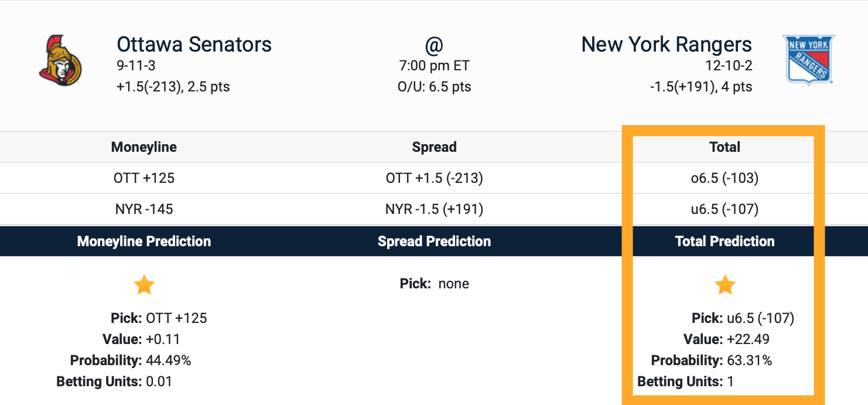Open the New York Rangers team link

[x=666, y=45]
